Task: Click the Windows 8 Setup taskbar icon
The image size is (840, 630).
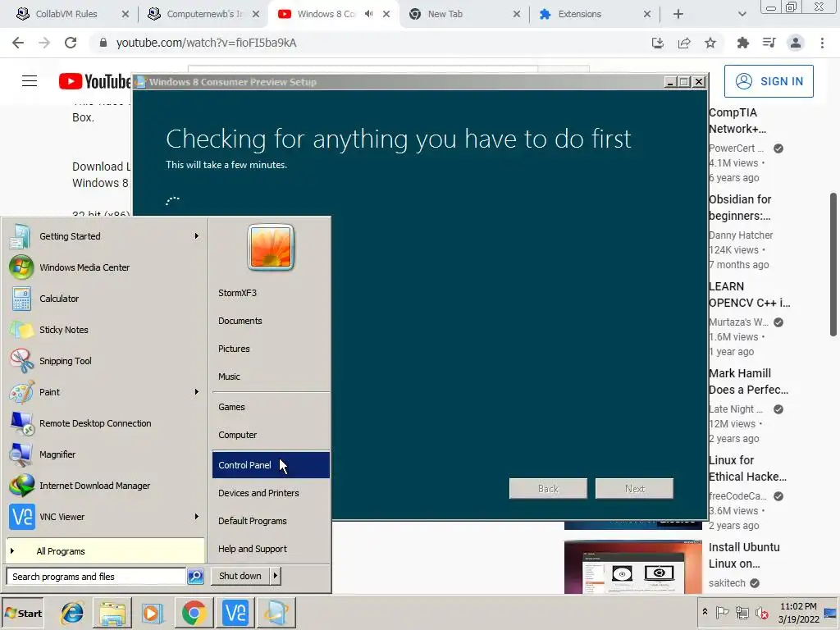Action: point(276,613)
